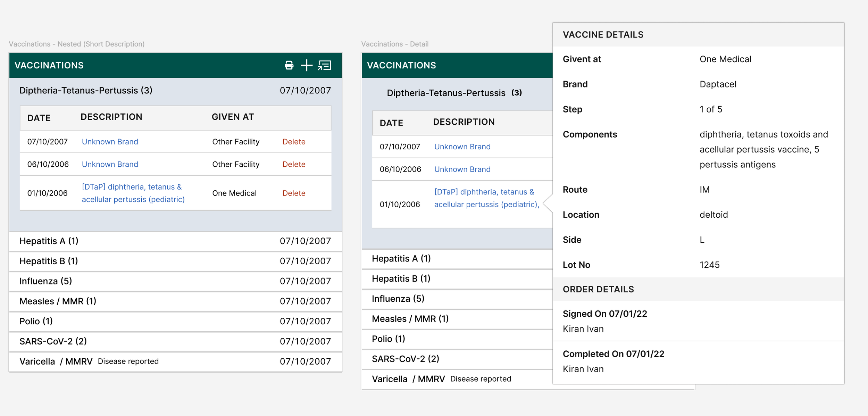
Task: Open DTaP diphtheria tetanus link in left panel
Action: click(133, 193)
